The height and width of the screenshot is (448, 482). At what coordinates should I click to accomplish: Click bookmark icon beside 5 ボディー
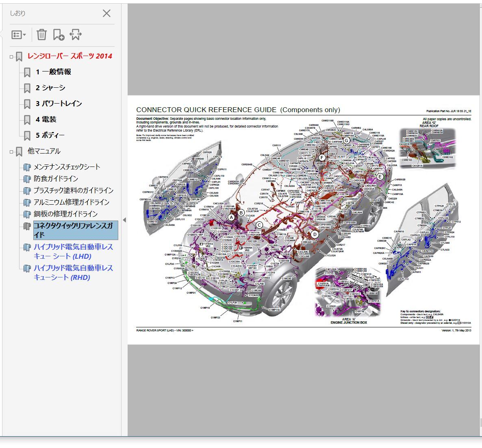pyautogui.click(x=27, y=136)
